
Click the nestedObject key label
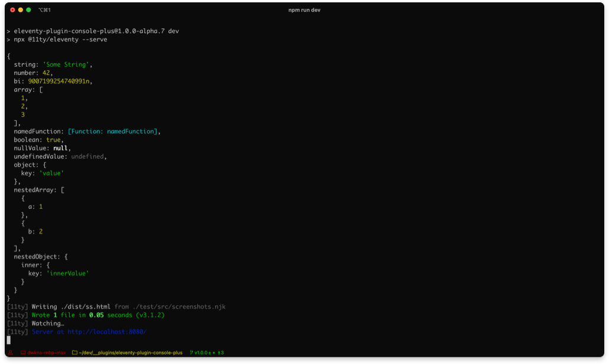[37, 257]
